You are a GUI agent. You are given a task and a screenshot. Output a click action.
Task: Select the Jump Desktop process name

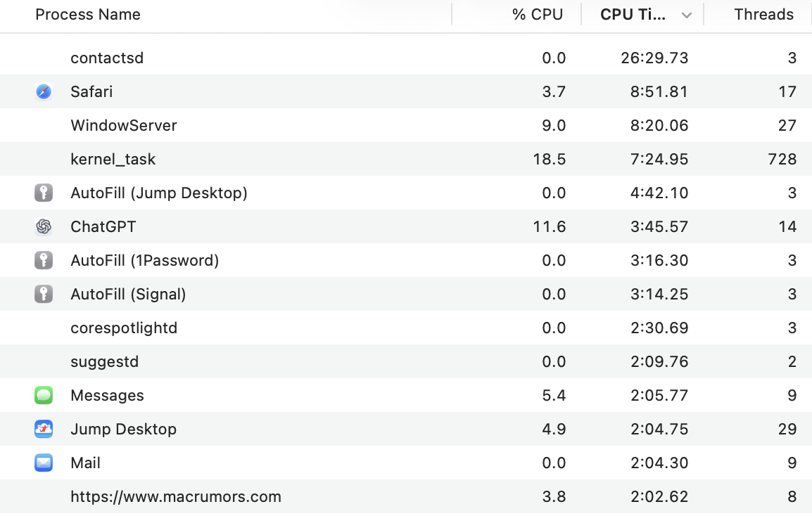pyautogui.click(x=124, y=429)
